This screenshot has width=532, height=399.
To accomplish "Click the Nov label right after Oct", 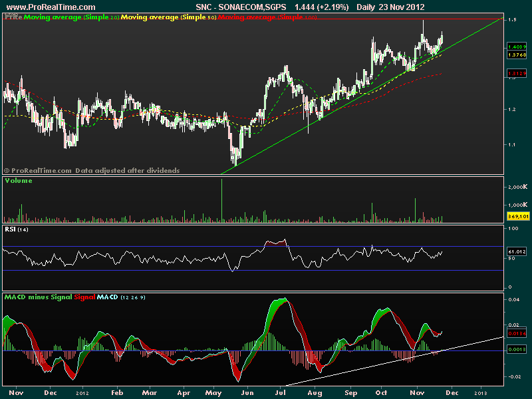I will (418, 393).
